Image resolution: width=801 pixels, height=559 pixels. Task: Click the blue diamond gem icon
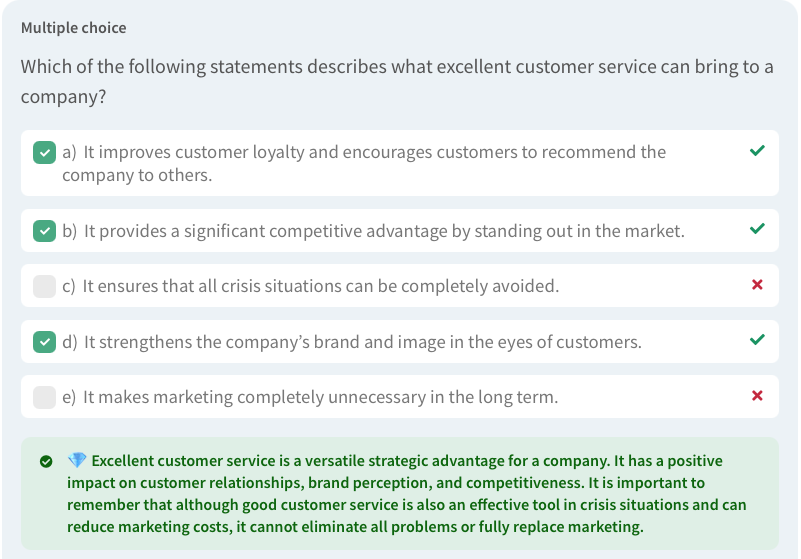click(77, 461)
